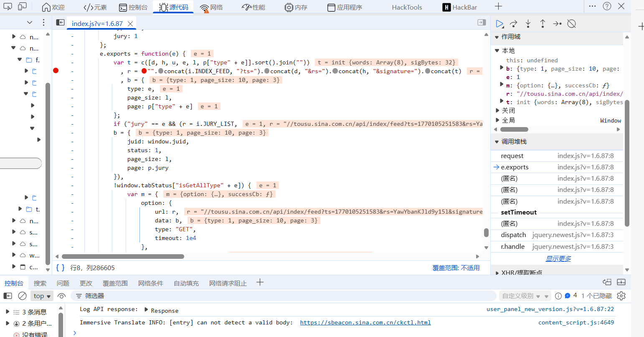644x337 pixels.
Task: Clear console with the circle-slash icon
Action: click(x=23, y=296)
